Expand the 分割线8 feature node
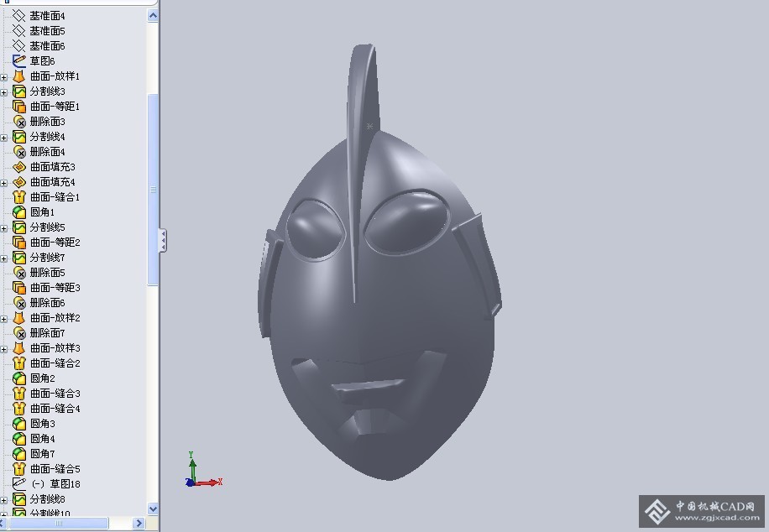769x532 pixels. coord(4,500)
